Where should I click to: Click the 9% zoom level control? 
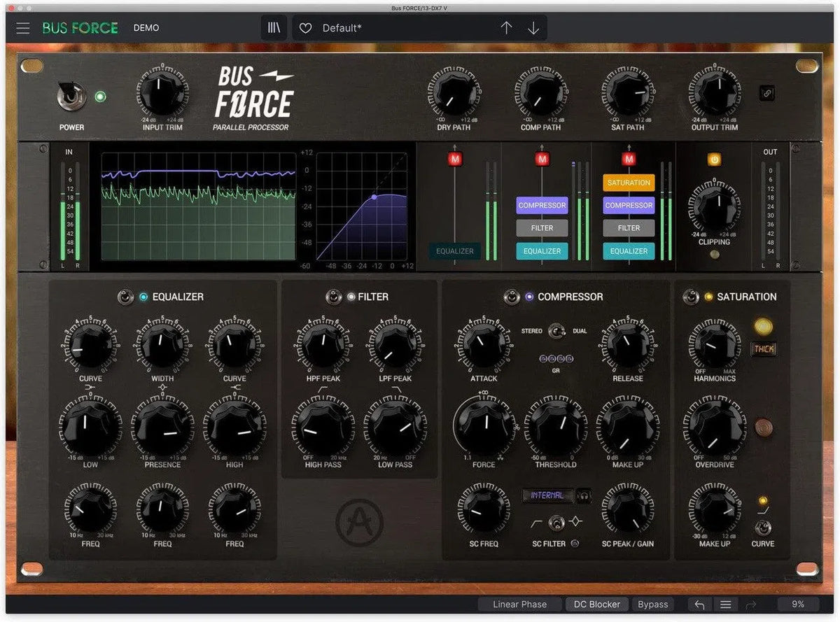pyautogui.click(x=797, y=604)
